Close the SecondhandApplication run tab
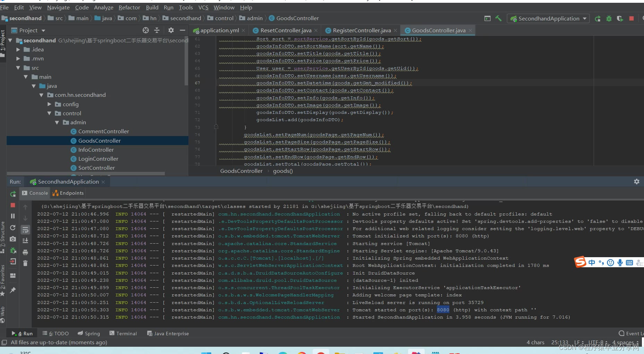Viewport: 644px width, 354px height. tap(103, 182)
